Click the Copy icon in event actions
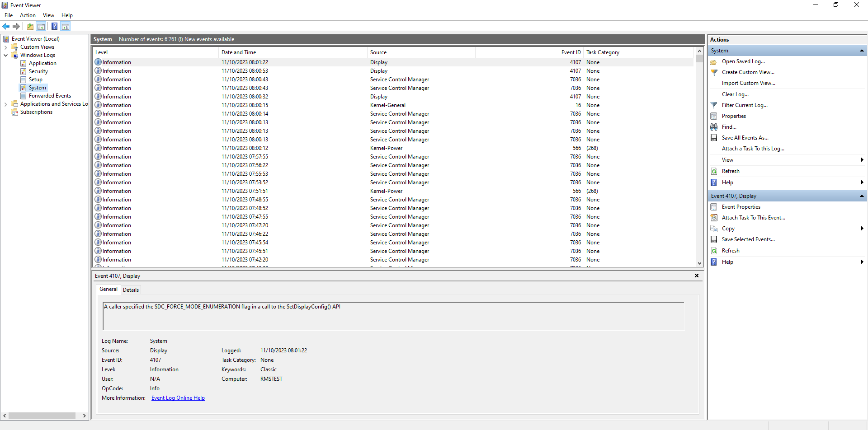Viewport: 868px width, 430px height. tap(714, 229)
